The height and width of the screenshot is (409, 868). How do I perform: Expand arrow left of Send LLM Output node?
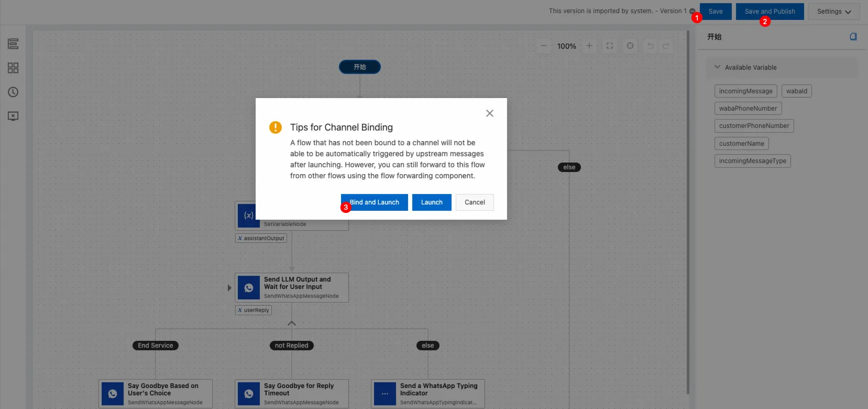click(229, 288)
